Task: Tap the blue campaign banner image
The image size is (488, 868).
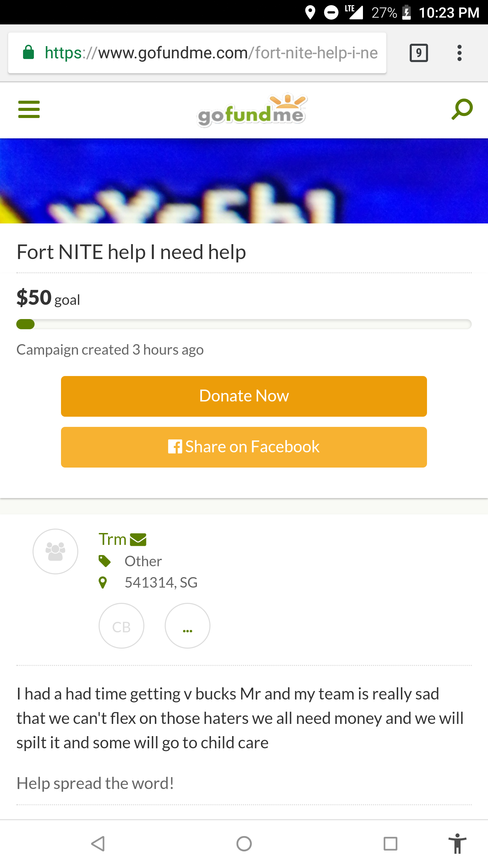Action: point(244,181)
